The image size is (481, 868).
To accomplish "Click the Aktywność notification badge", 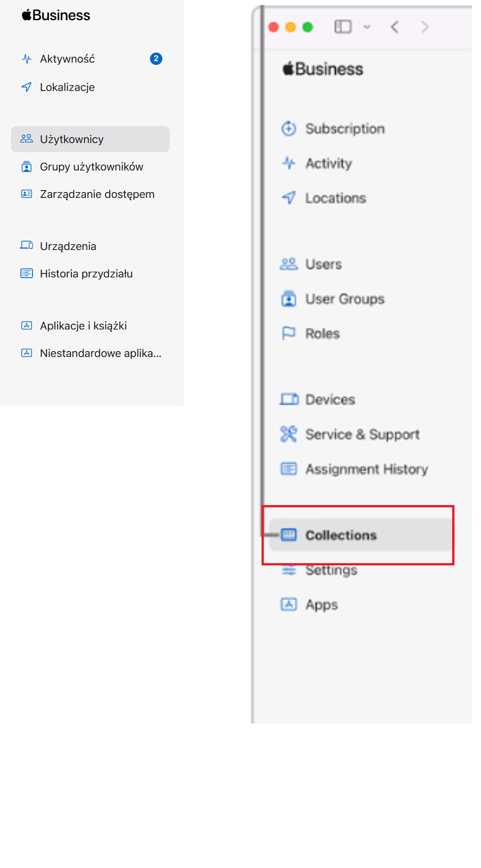I will pos(156,59).
